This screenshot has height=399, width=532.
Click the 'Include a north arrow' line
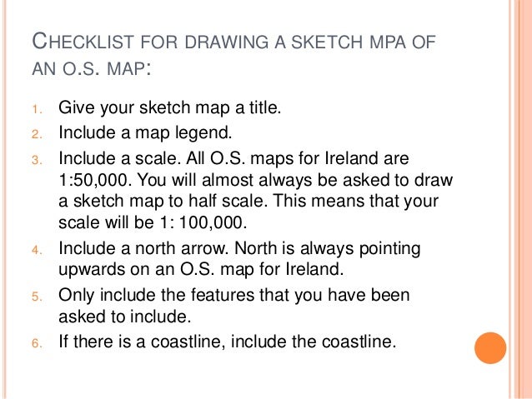pyautogui.click(x=239, y=248)
